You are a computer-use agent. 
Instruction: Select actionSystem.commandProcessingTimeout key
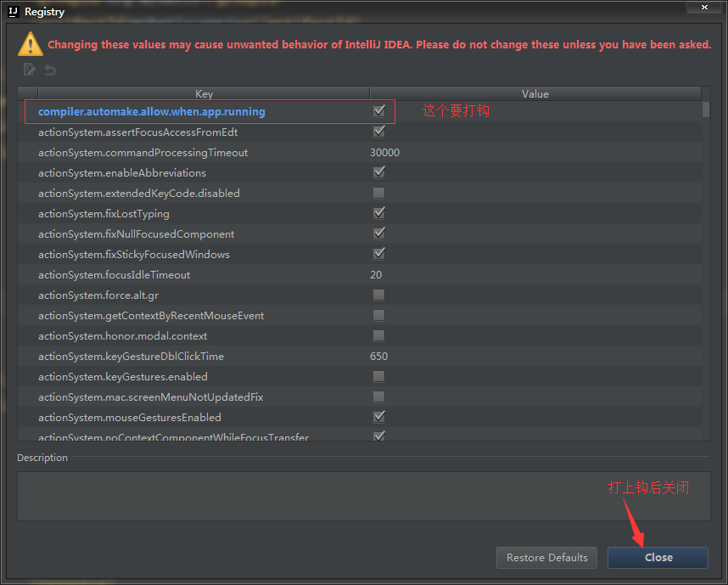point(143,153)
